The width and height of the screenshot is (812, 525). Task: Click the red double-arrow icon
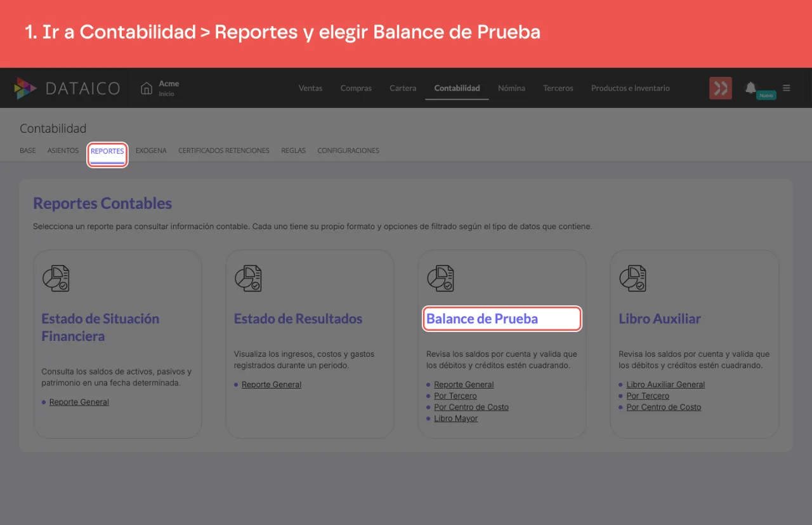[721, 88]
